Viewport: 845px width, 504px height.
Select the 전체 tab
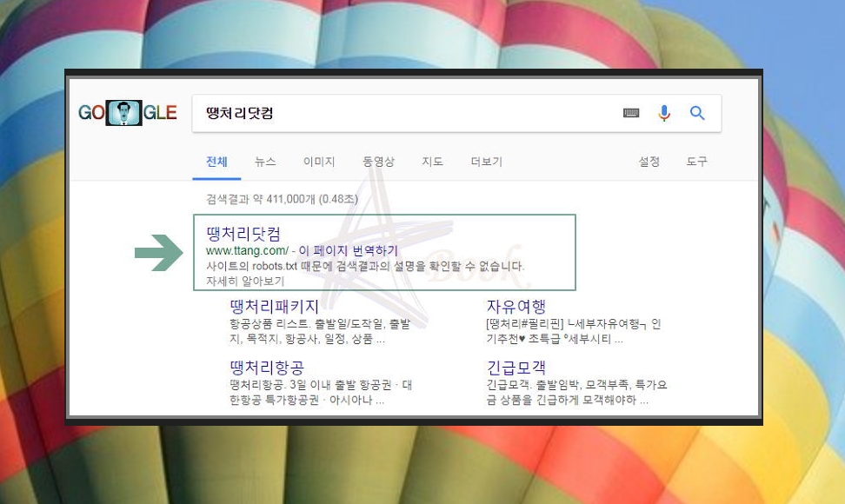216,162
